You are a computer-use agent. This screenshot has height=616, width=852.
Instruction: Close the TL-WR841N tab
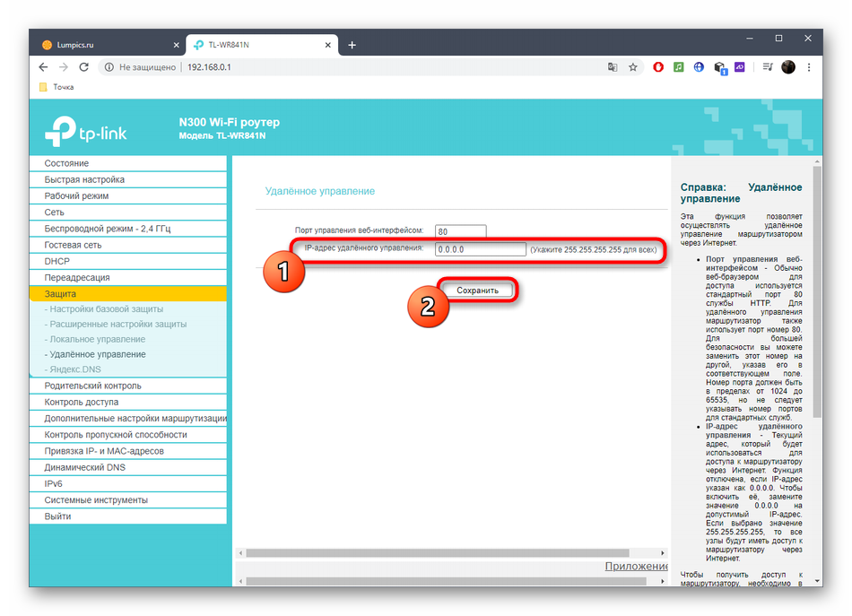[x=327, y=45]
